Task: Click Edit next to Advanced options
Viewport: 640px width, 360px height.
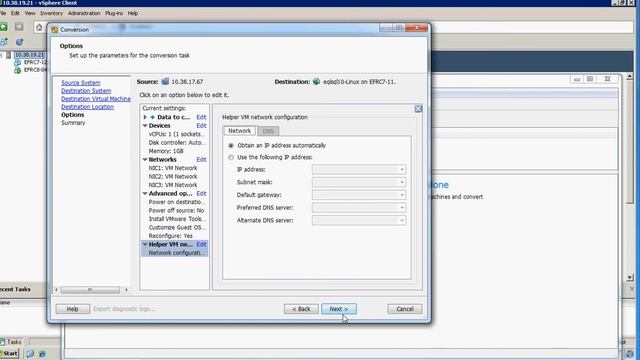Action: coord(201,193)
